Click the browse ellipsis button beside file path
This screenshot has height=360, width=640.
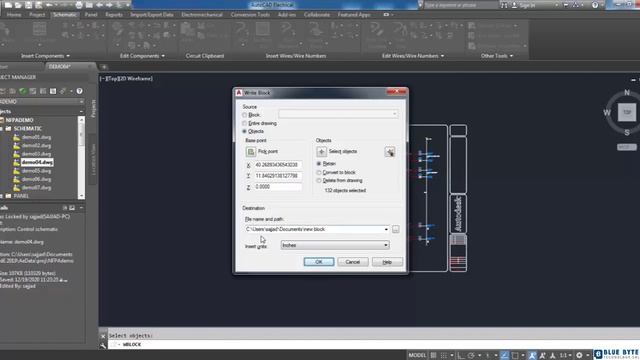pyautogui.click(x=396, y=229)
